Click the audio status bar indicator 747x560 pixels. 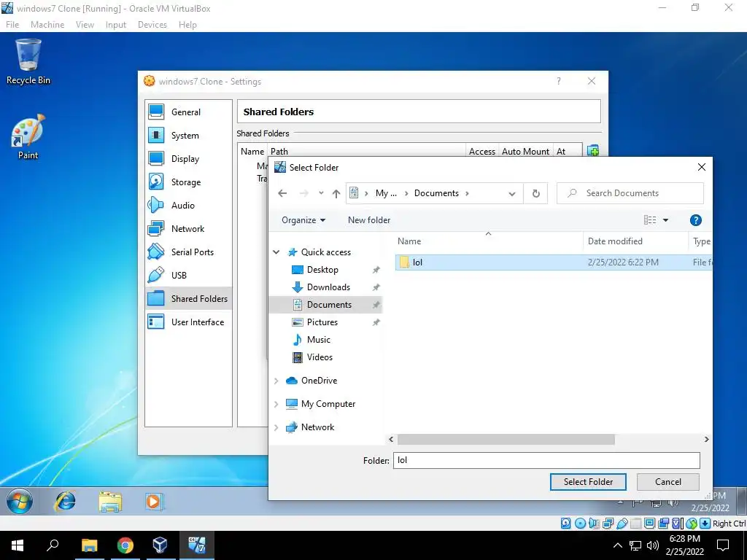pos(594,524)
